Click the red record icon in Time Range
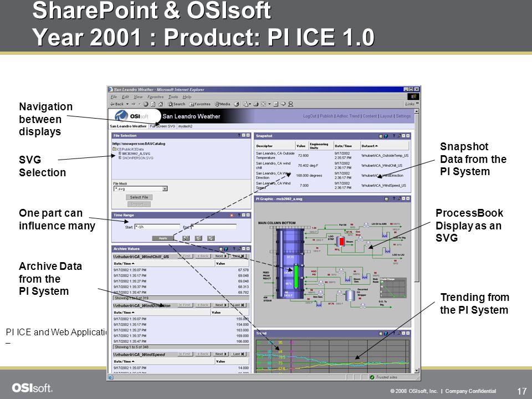Screen dimensions: 532x399 pyautogui.click(x=232, y=215)
